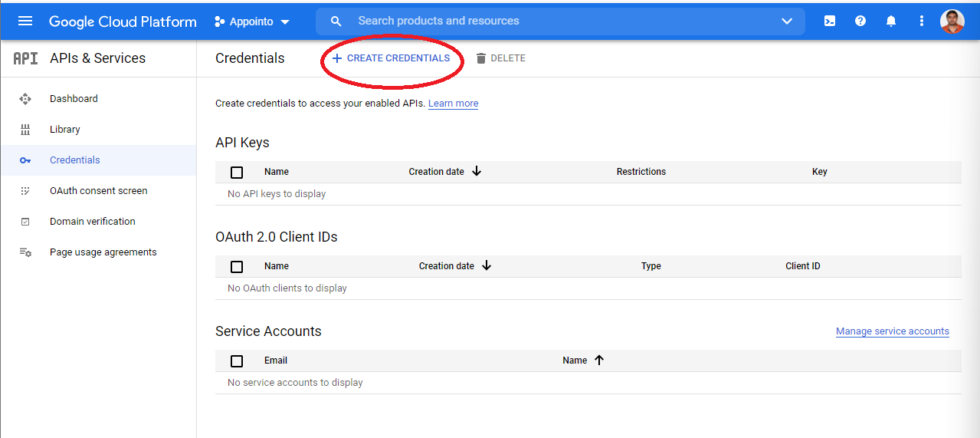
Task: Click CREATE CREDENTIALS button
Action: pos(391,58)
